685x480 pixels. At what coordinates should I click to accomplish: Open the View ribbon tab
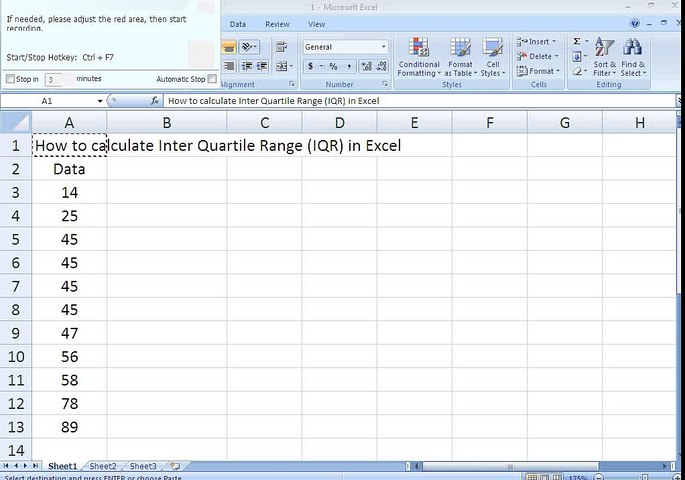pyautogui.click(x=316, y=24)
